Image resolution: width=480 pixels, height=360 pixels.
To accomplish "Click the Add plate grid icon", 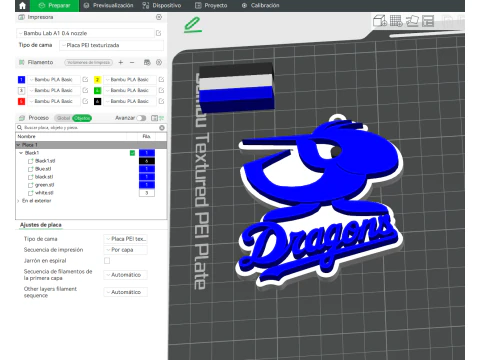I will (396, 21).
